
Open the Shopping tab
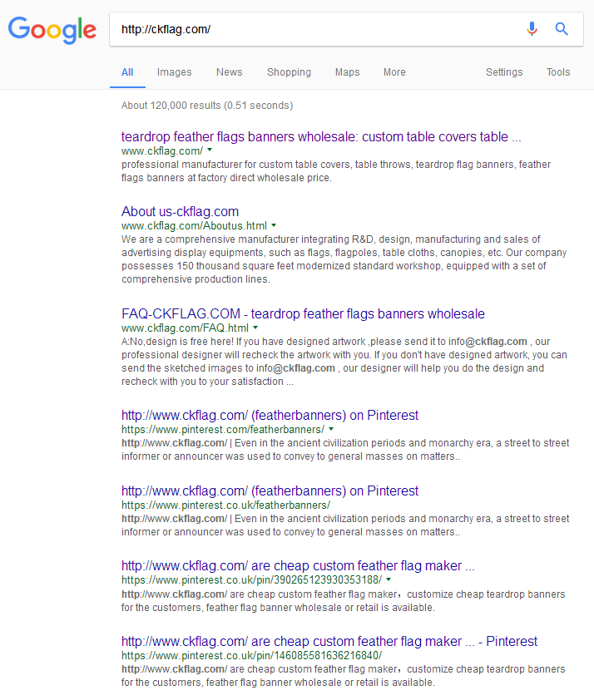click(289, 72)
